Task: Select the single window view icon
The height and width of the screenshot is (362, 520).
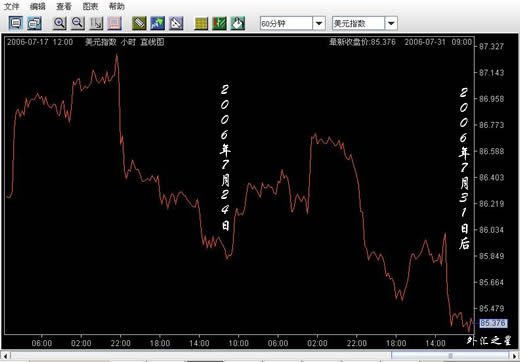Action: coord(16,23)
